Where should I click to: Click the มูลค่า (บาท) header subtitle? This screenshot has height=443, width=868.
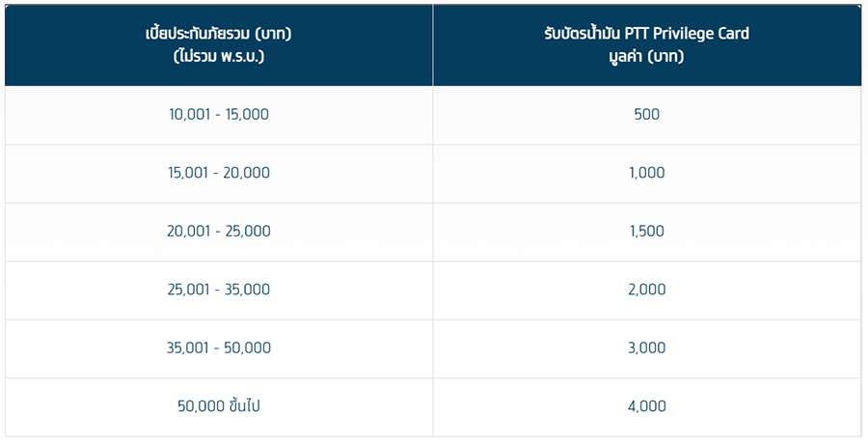(x=647, y=56)
